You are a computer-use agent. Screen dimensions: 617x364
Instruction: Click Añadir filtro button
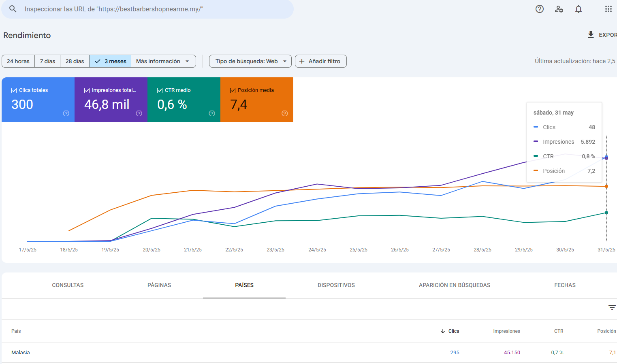[321, 61]
